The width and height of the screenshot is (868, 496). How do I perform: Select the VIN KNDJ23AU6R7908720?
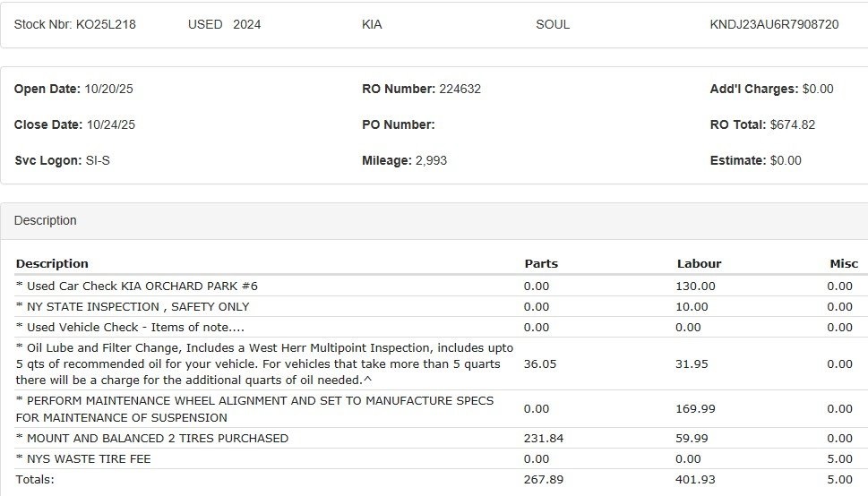coord(774,24)
